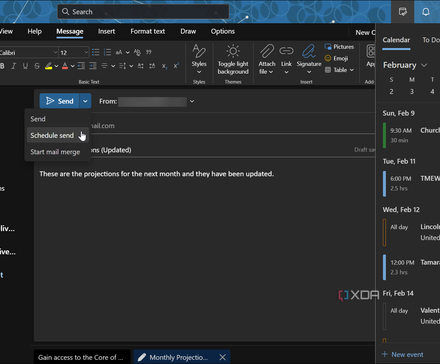Click the decrease indent icon

coord(81,66)
